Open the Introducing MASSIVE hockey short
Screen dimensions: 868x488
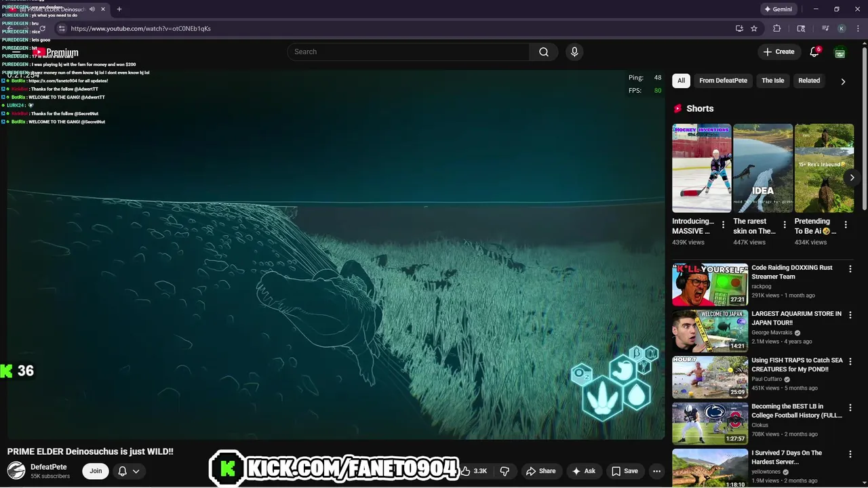[702, 168]
